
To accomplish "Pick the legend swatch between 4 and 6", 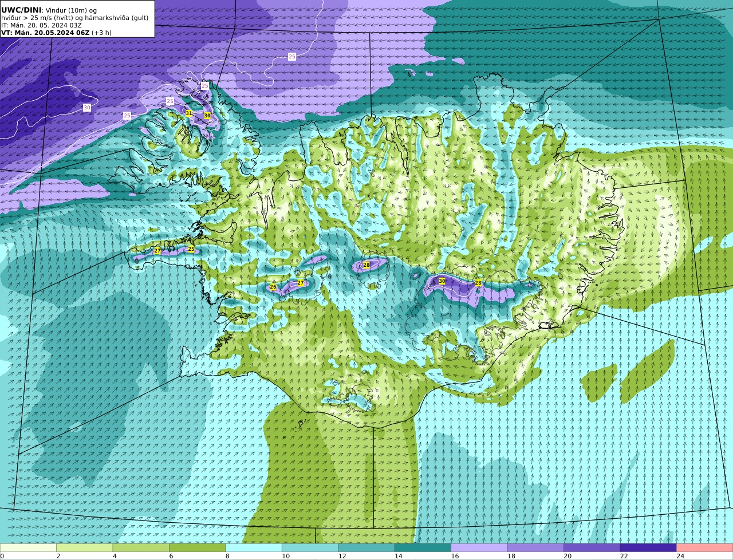I will click(x=141, y=547).
